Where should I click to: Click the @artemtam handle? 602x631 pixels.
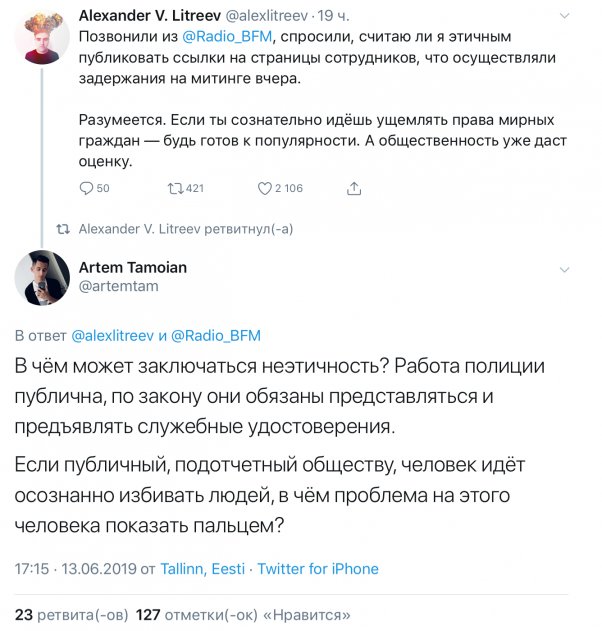118,287
